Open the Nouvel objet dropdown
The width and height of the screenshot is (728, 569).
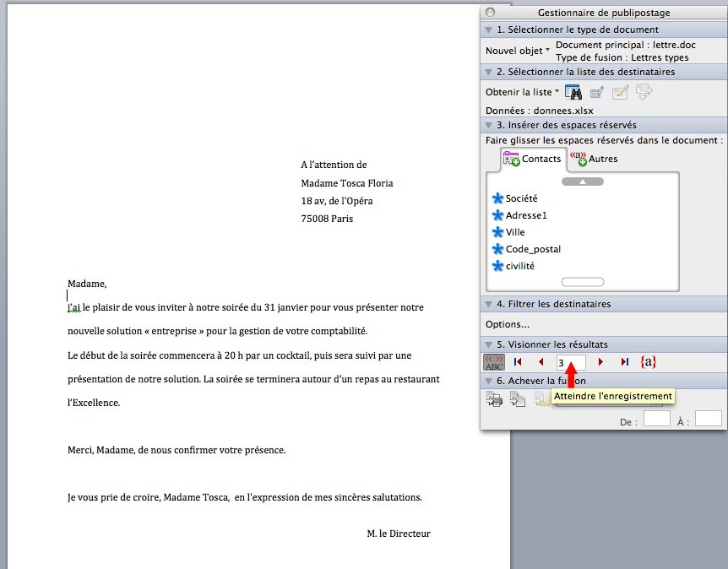pos(516,50)
